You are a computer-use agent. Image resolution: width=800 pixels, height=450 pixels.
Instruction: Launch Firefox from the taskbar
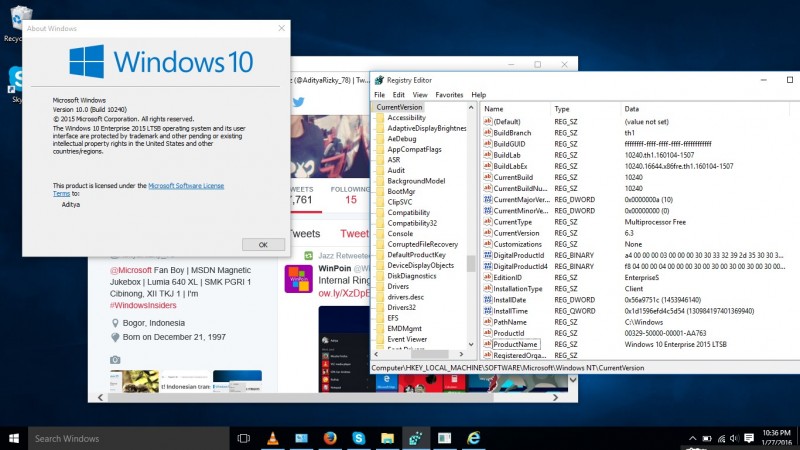point(330,438)
